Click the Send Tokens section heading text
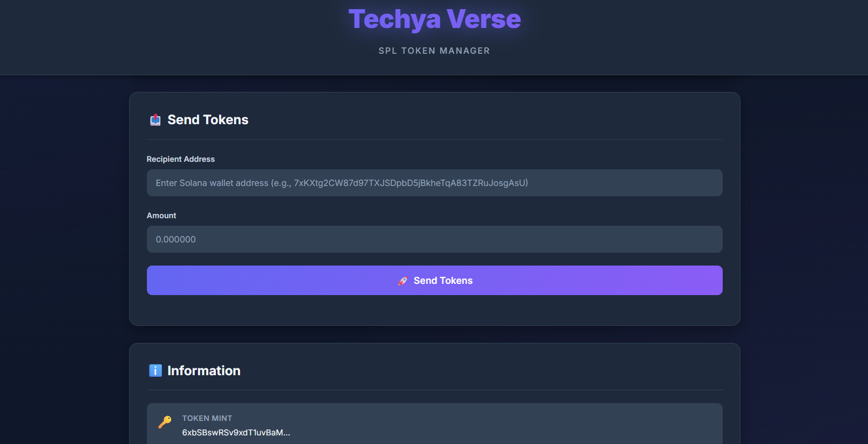 tap(208, 120)
